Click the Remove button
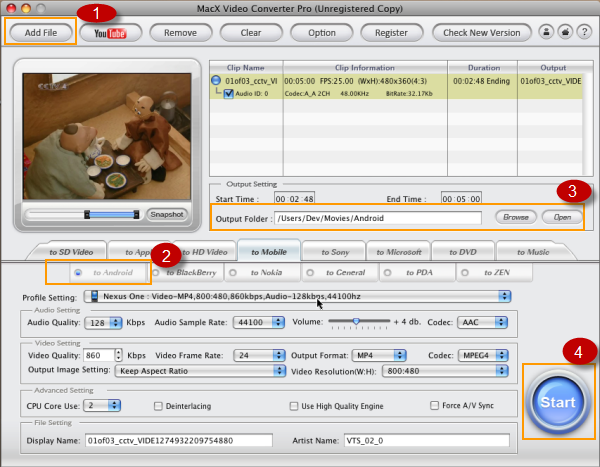Image resolution: width=600 pixels, height=467 pixels. click(180, 33)
